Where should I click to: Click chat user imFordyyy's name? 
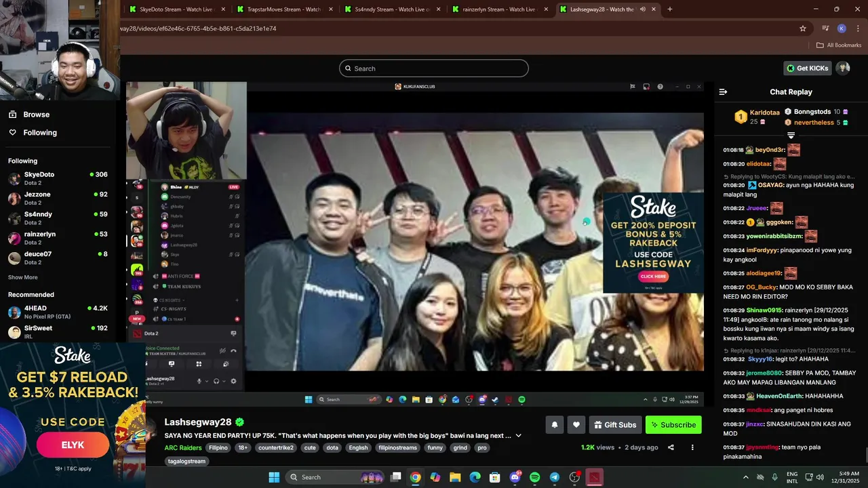click(x=762, y=250)
